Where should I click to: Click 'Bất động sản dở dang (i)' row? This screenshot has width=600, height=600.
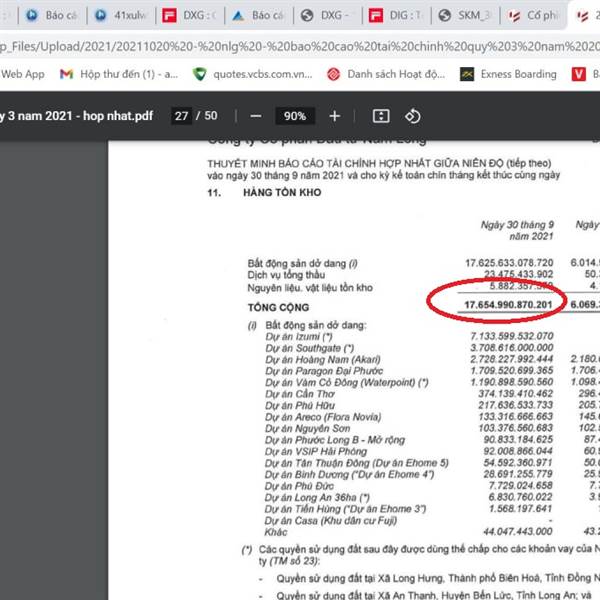point(302,263)
